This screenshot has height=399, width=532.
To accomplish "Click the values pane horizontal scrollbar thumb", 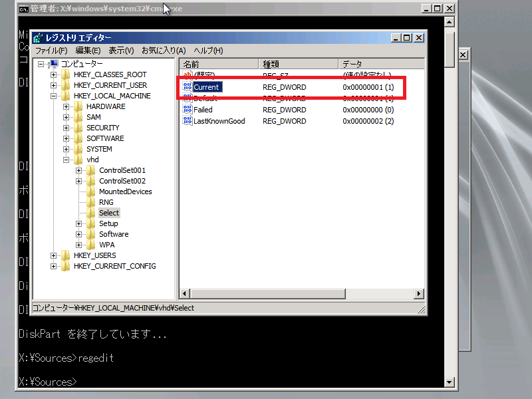I will pyautogui.click(x=268, y=293).
